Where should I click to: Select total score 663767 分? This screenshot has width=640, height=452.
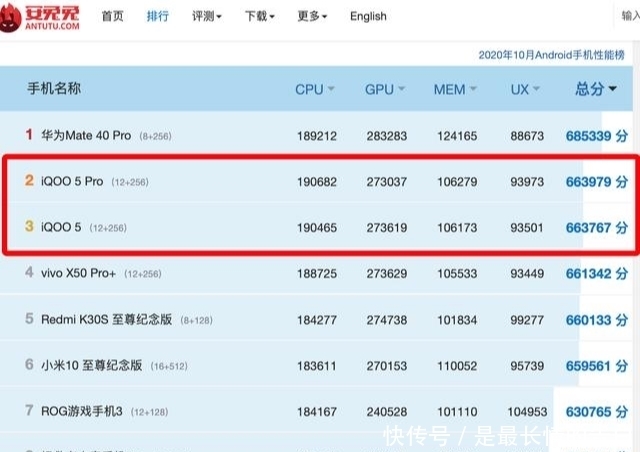pos(597,228)
